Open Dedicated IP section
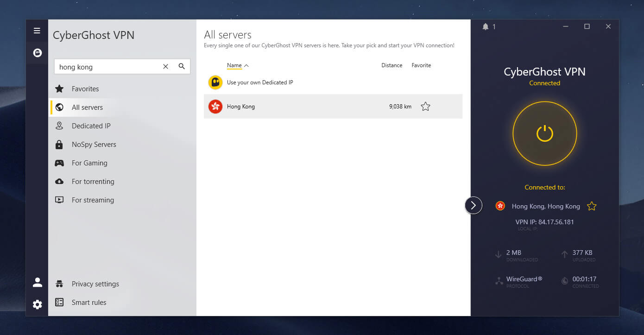The height and width of the screenshot is (335, 644). pos(91,126)
